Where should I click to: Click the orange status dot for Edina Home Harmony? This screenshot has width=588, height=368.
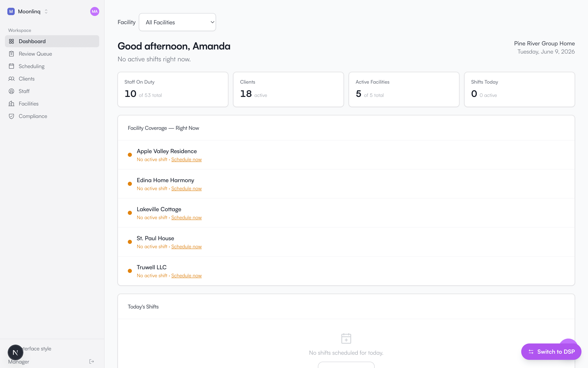130,184
